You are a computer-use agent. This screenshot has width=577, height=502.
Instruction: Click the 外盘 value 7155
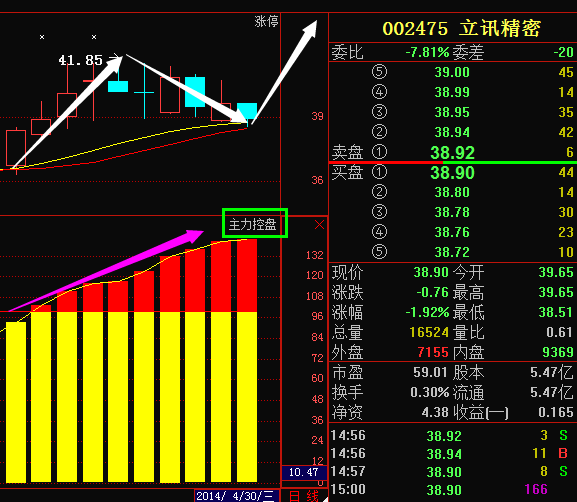click(433, 353)
